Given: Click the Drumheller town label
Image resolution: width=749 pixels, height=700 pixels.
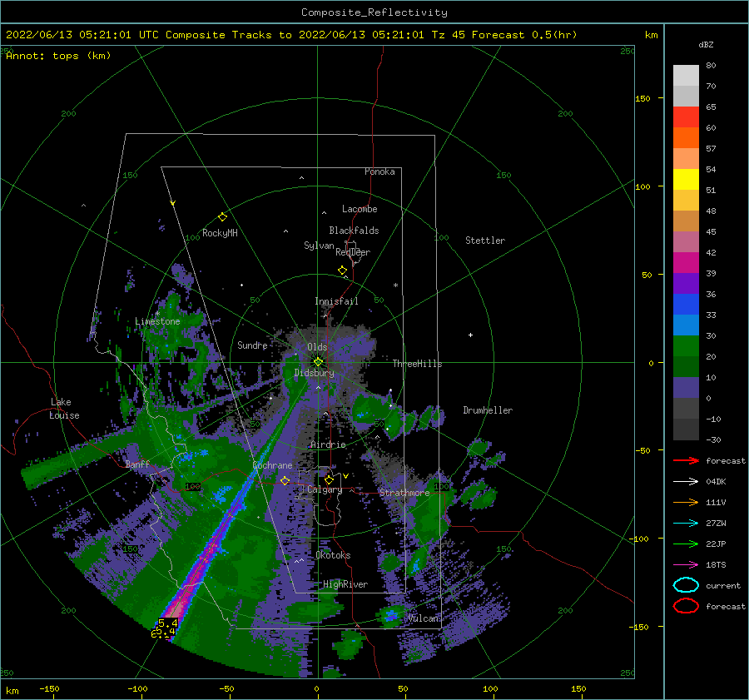Looking at the screenshot, I should (488, 410).
